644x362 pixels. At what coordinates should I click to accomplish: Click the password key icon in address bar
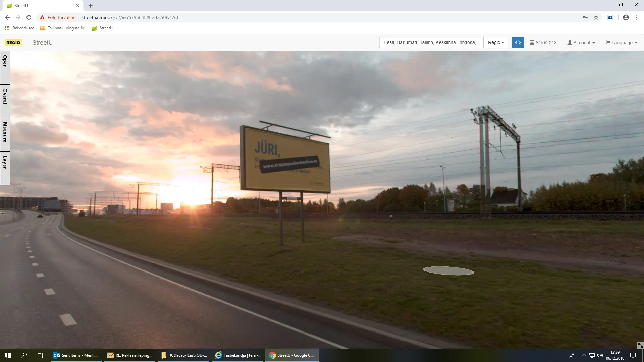click(x=585, y=17)
